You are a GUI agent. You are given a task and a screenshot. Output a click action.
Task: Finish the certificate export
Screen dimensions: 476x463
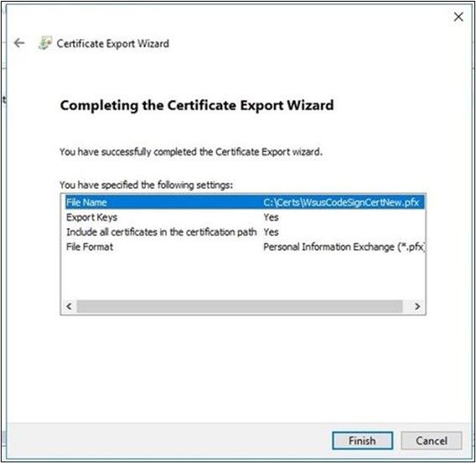click(x=362, y=440)
